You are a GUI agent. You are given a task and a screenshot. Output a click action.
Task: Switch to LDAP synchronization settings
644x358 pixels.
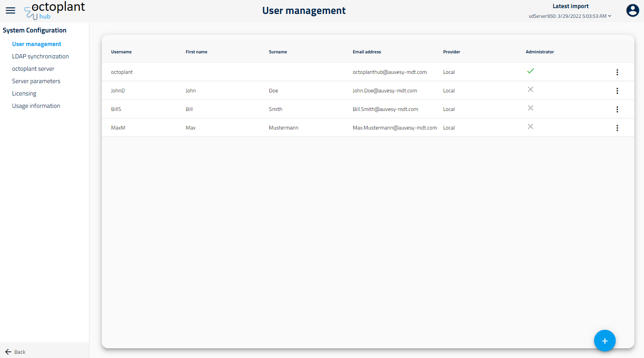[40, 56]
